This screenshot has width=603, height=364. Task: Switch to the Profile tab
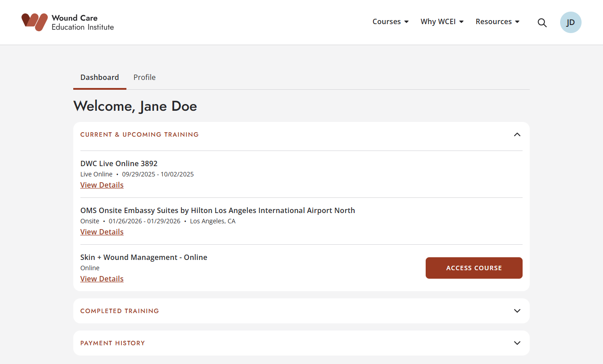tap(144, 77)
